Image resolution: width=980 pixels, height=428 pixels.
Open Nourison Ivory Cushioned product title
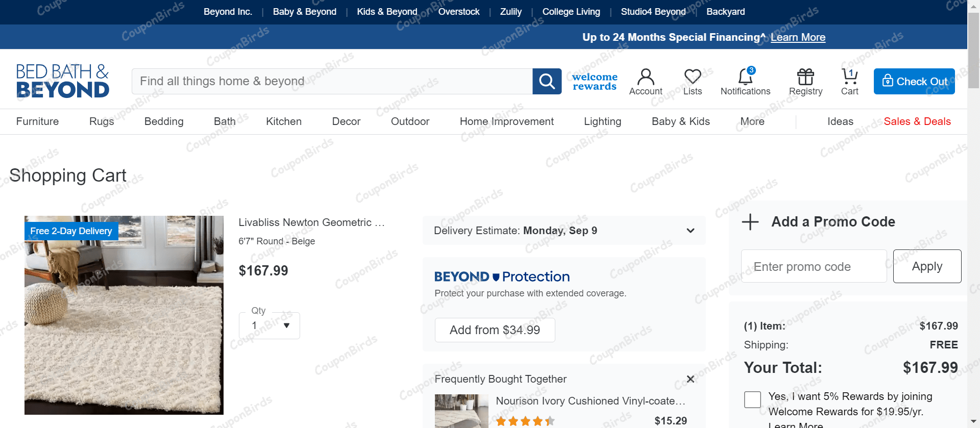point(591,401)
